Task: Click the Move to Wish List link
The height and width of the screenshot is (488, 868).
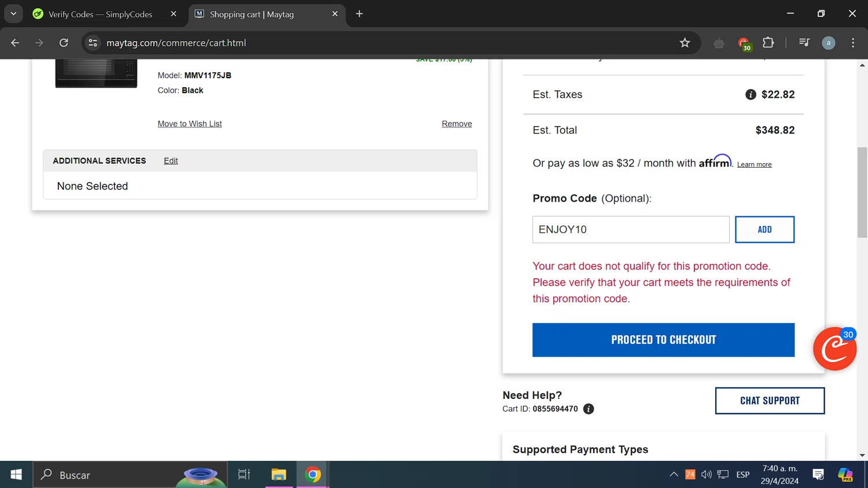Action: coord(190,124)
